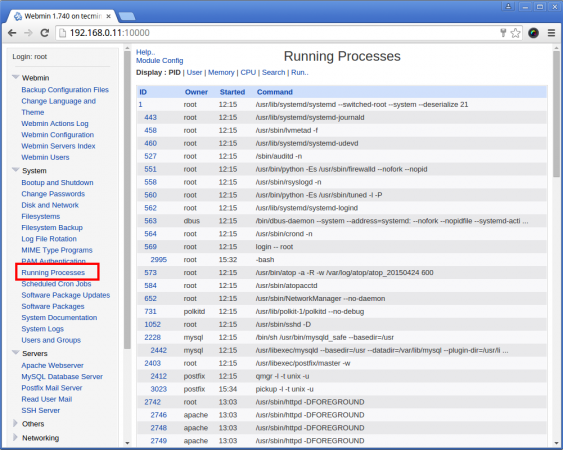Expand the Networking category
This screenshot has height=450, width=563.
[15, 437]
